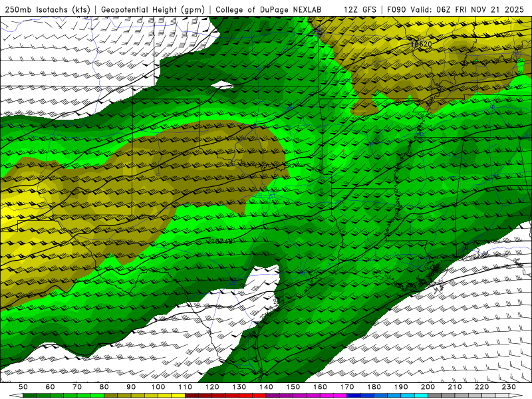
Task: Click the cyan swatch just below 200
Action: tap(421, 396)
